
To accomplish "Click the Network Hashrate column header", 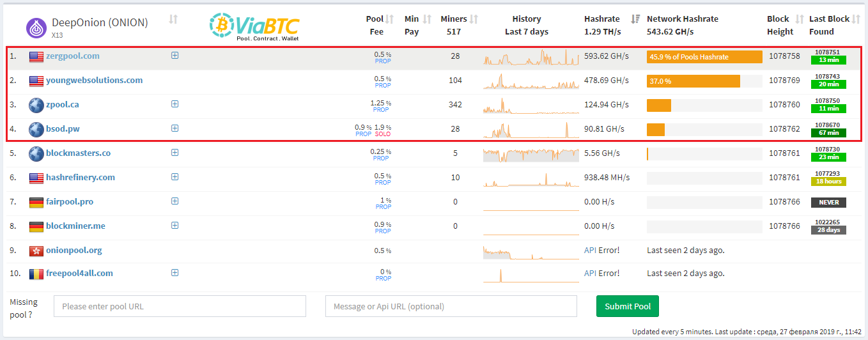I will (683, 25).
